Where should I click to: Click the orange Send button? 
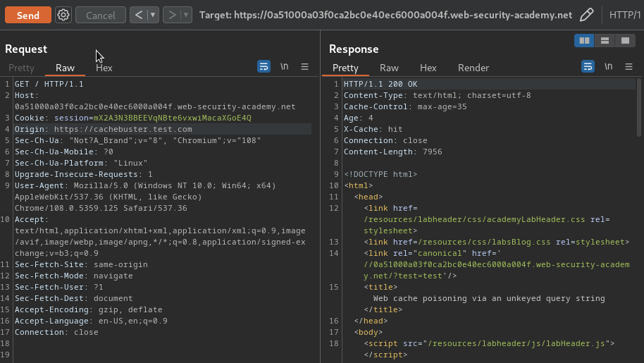[x=28, y=16]
